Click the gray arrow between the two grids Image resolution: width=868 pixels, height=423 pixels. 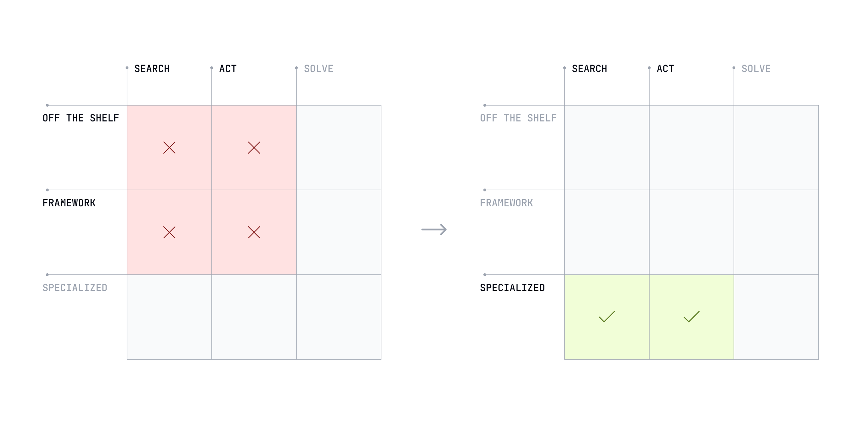point(434,230)
